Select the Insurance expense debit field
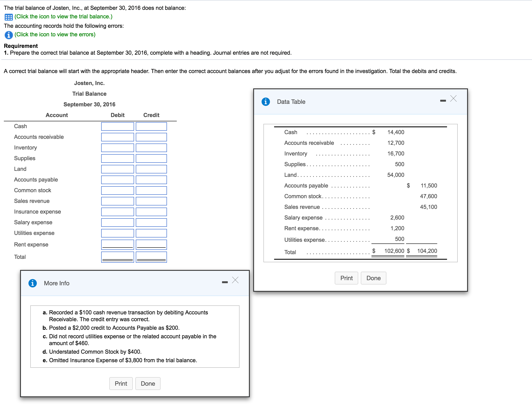Screen dimensions: 532x419 (x=117, y=212)
